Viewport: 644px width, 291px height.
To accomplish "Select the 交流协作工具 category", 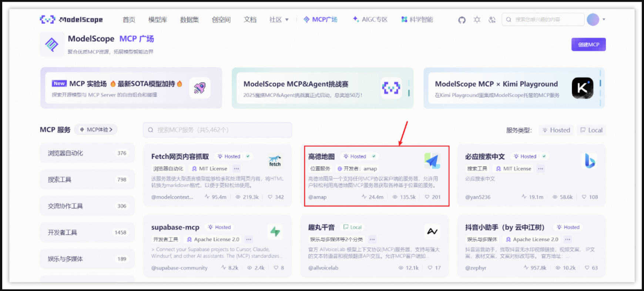I will click(x=87, y=206).
